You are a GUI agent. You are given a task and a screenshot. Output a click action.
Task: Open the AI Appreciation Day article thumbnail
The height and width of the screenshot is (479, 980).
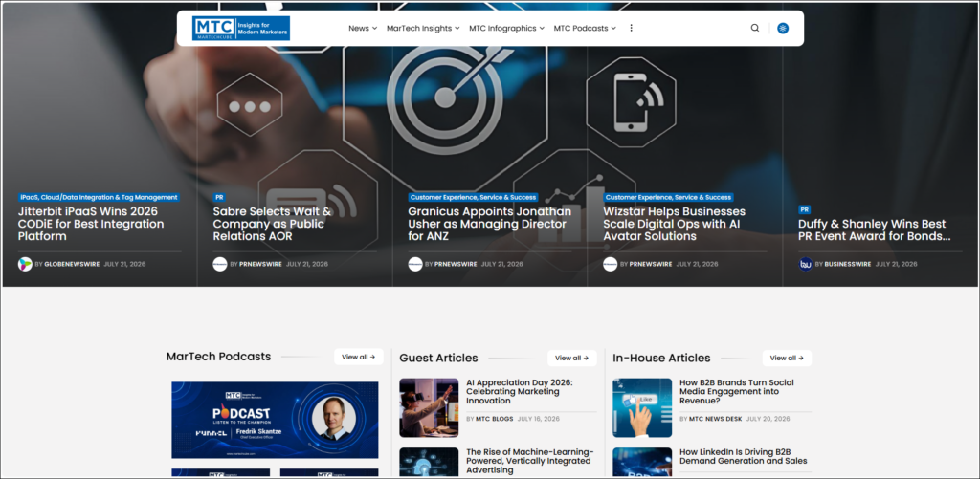pyautogui.click(x=429, y=407)
